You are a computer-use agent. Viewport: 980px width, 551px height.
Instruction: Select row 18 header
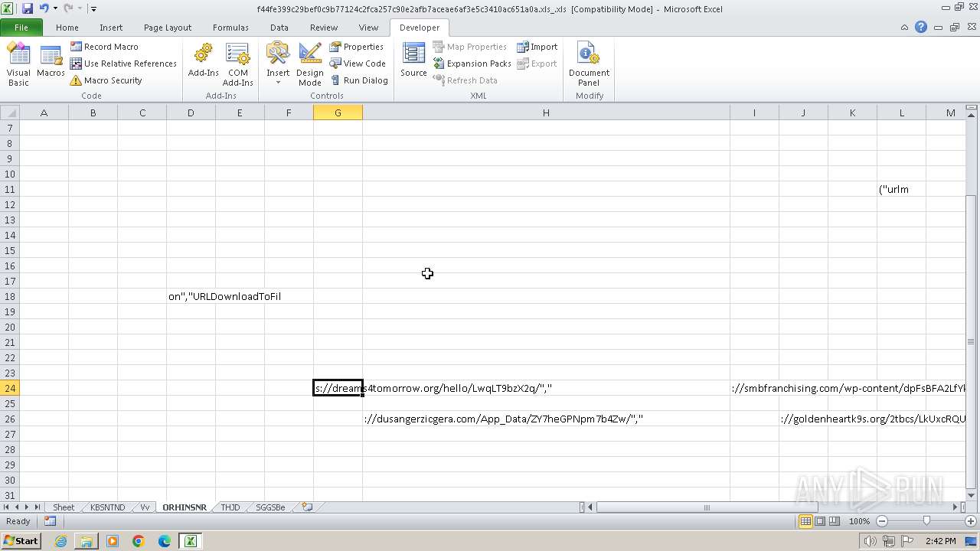(x=9, y=296)
